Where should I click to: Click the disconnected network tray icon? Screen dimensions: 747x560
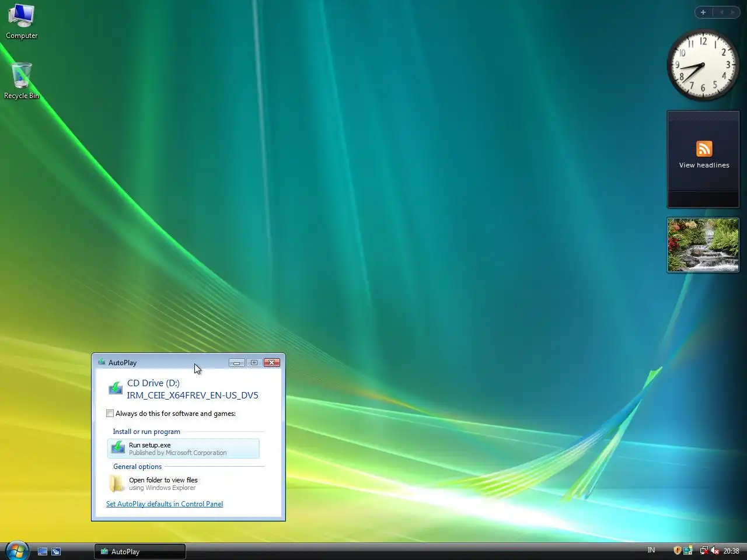pos(704,551)
